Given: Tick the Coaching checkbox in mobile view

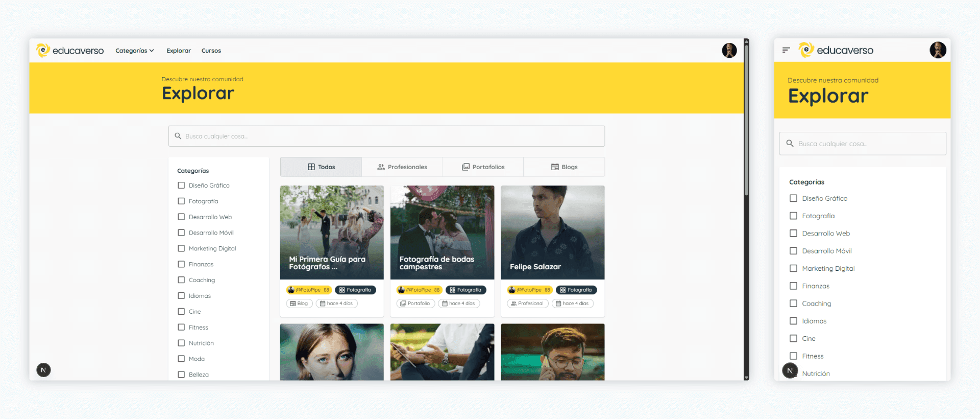Looking at the screenshot, I should 793,304.
